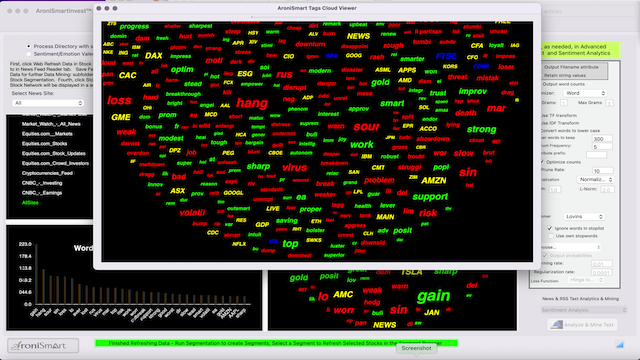Viewport: 640px width, 360px height.
Task: Click the red 'volatil' tag in cloud viewer
Action: point(192,213)
